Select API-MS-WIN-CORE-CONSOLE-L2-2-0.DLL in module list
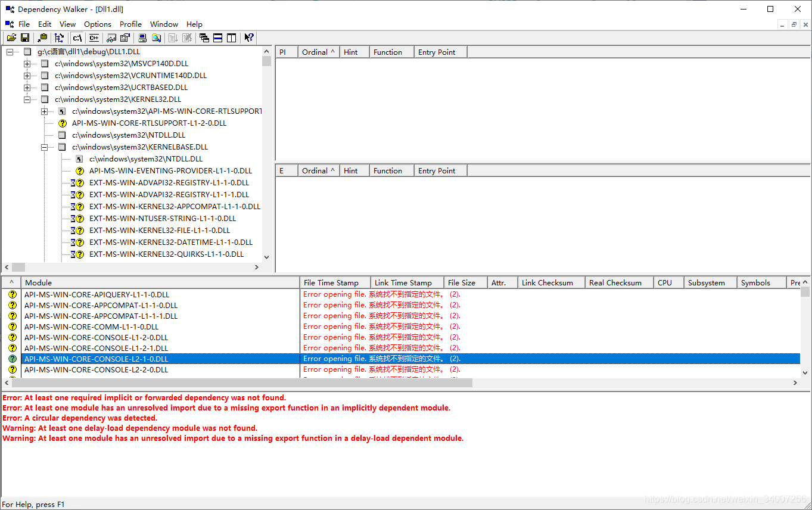This screenshot has height=510, width=812. 96,369
